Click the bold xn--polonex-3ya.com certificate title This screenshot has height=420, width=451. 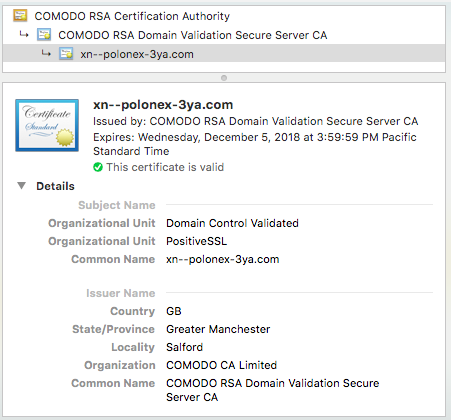(x=163, y=105)
